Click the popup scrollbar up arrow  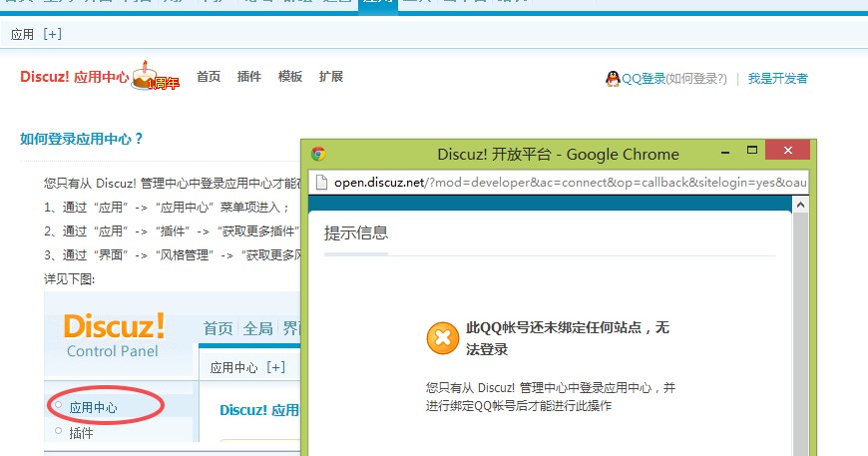800,206
